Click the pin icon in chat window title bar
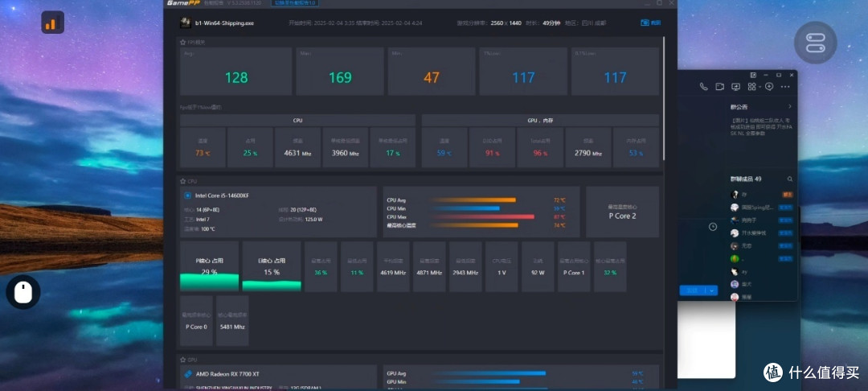The height and width of the screenshot is (391, 868). tap(753, 75)
